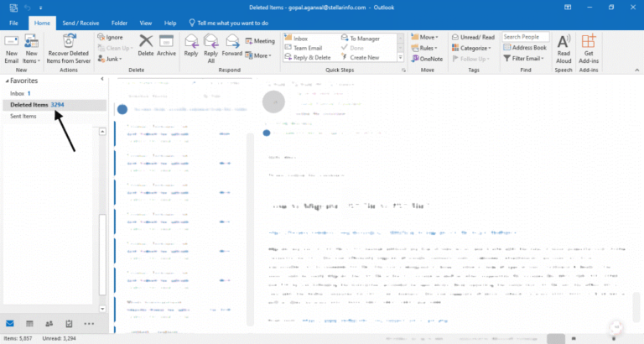Image resolution: width=644 pixels, height=344 pixels.
Task: Click the folder pane scroll down arrow
Action: point(102,309)
